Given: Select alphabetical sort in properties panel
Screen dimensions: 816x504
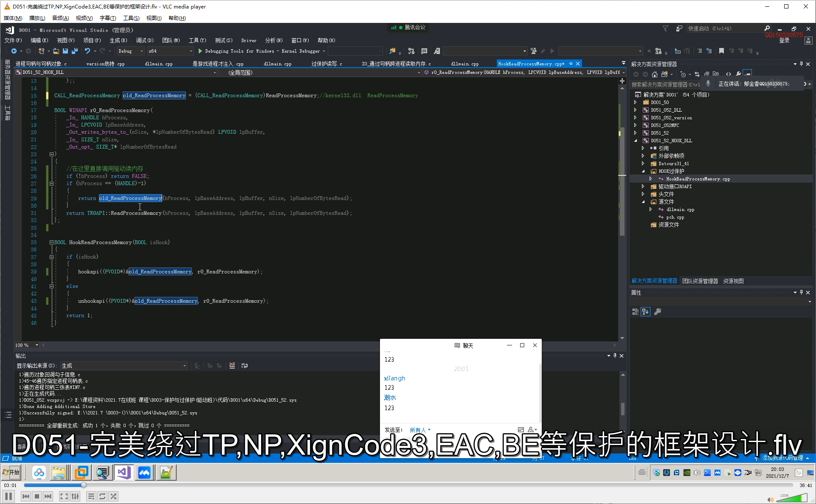Looking at the screenshot, I should coord(645,312).
